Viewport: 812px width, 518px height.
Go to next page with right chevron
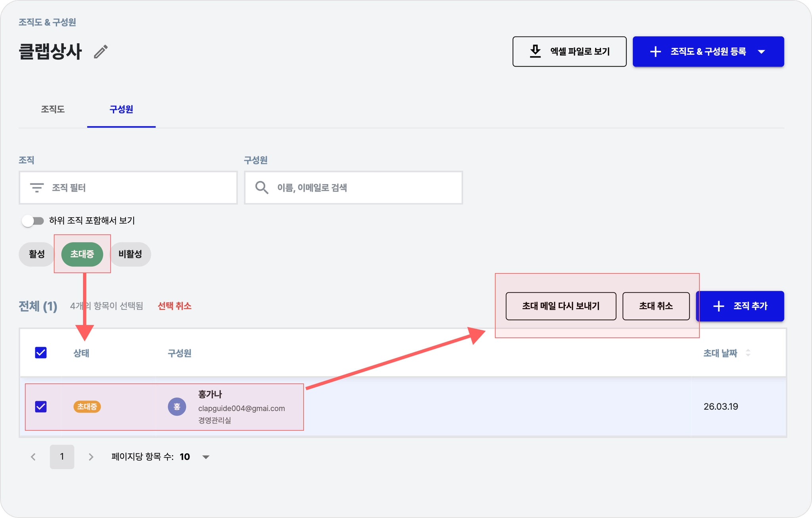click(x=91, y=457)
